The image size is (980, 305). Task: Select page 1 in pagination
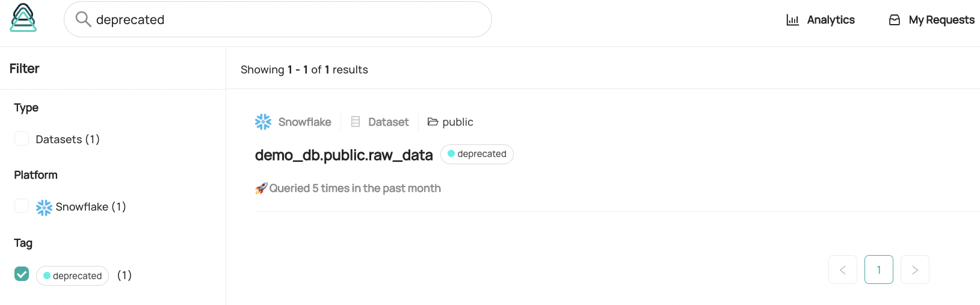[879, 270]
